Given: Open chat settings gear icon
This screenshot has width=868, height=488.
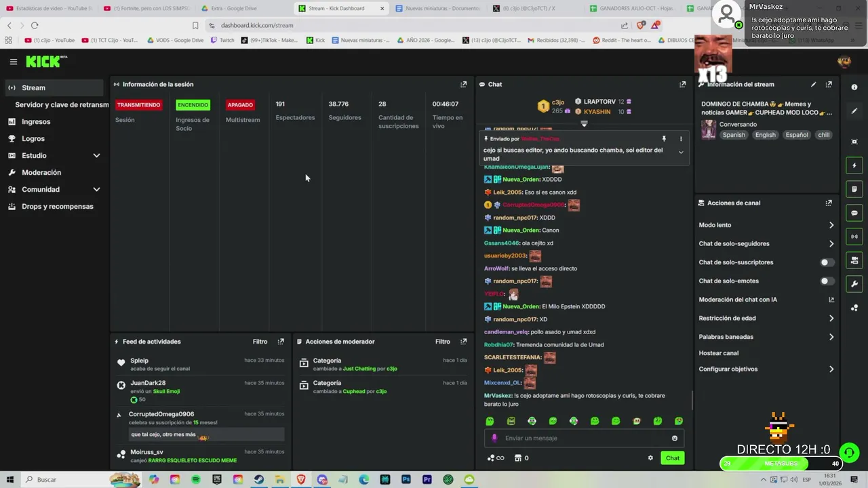Looking at the screenshot, I should pyautogui.click(x=650, y=458).
